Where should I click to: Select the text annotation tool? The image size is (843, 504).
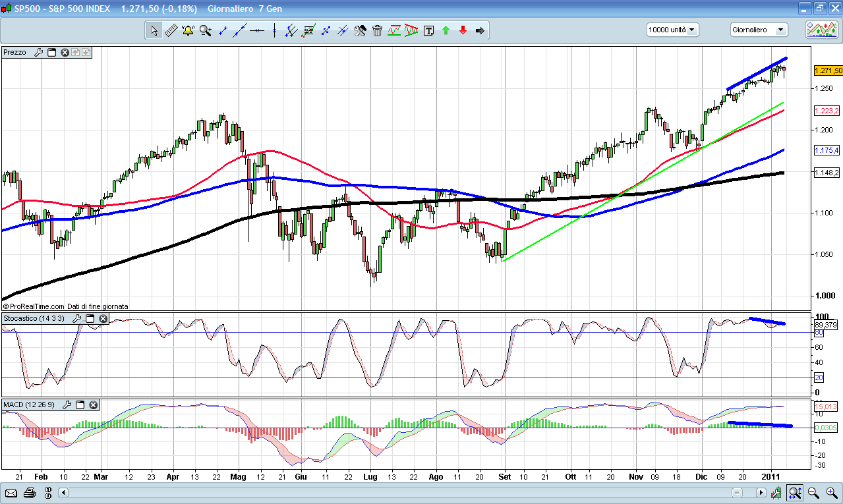[428, 30]
